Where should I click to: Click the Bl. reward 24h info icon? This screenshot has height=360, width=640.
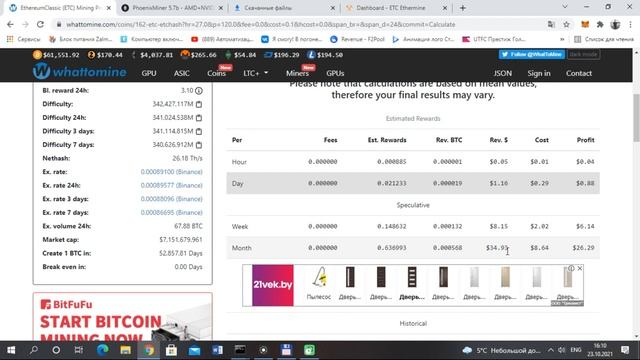pyautogui.click(x=199, y=91)
